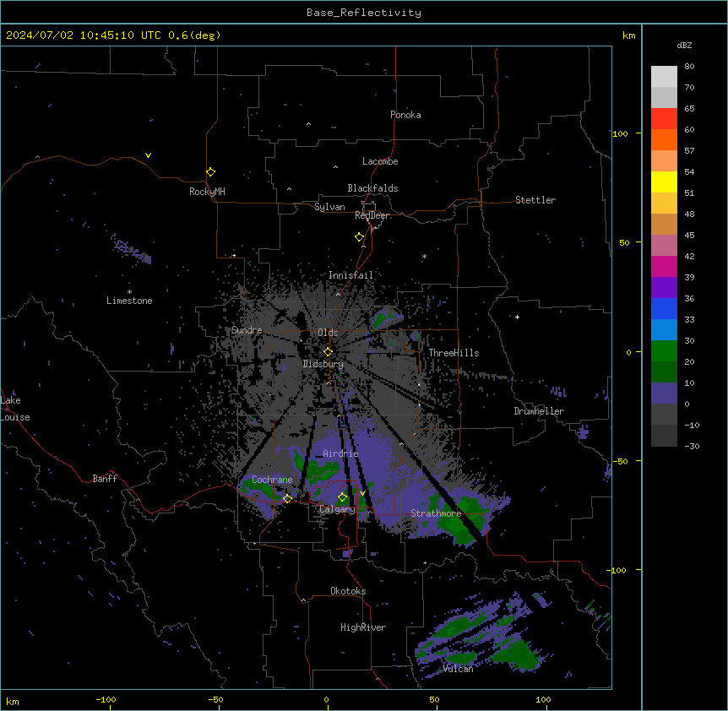728x711 pixels.
Task: Click the km label at bottom left
Action: (13, 701)
